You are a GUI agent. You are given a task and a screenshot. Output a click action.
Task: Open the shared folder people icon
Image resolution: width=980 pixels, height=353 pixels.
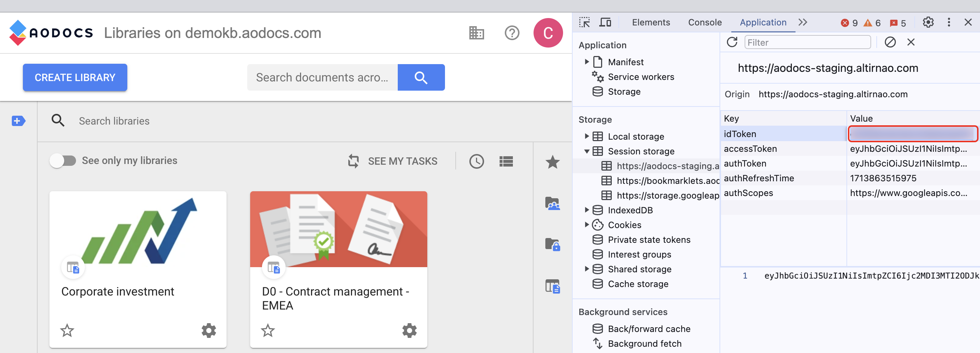coord(552,203)
